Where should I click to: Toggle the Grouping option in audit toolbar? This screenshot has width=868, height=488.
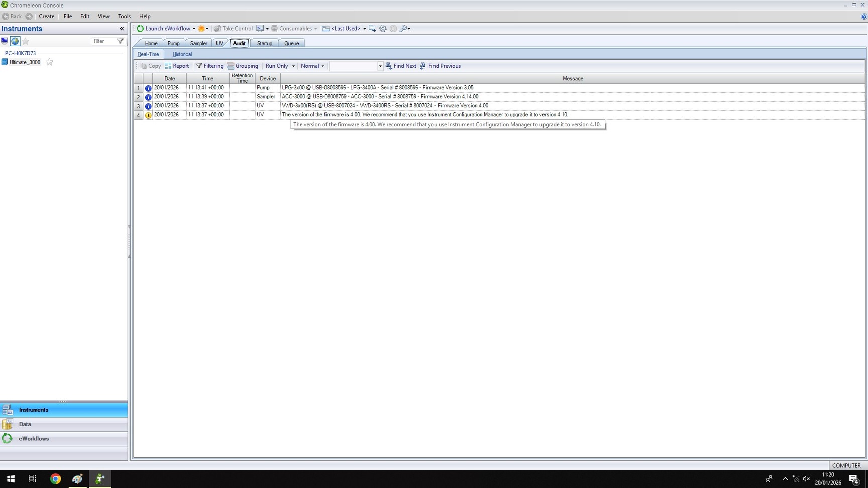tap(243, 66)
